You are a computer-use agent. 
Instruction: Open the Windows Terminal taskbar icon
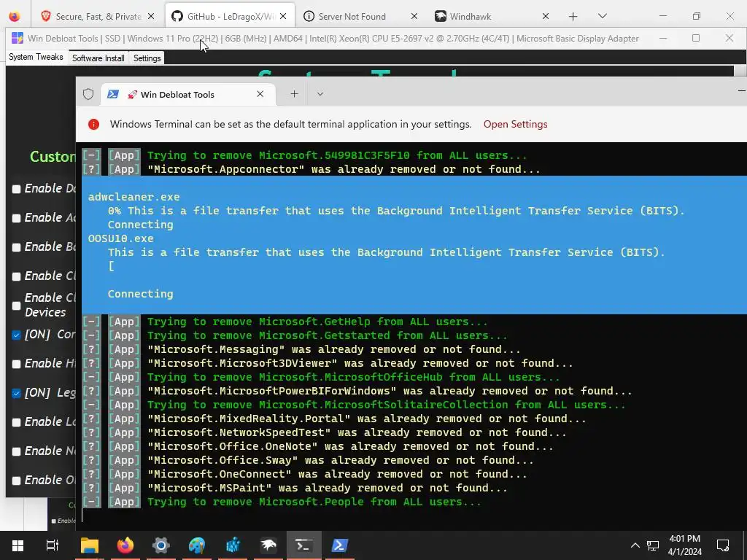[x=304, y=545]
